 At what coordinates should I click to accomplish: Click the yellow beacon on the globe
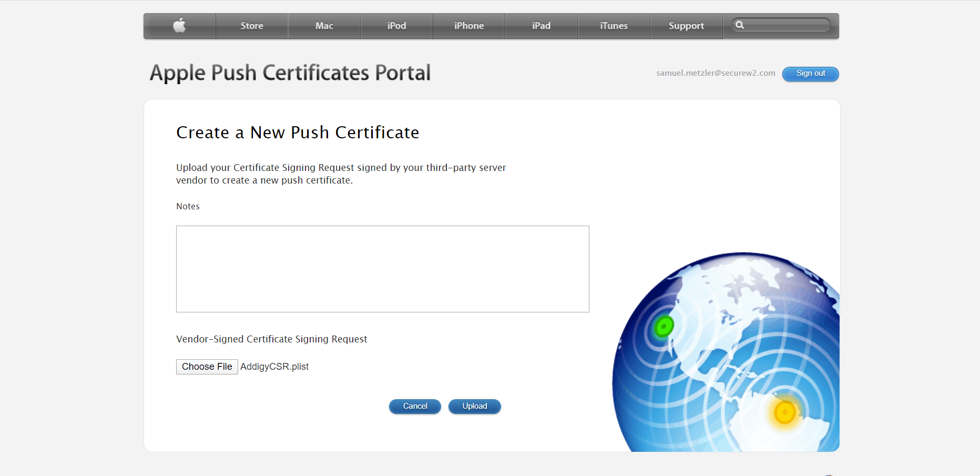[x=784, y=412]
